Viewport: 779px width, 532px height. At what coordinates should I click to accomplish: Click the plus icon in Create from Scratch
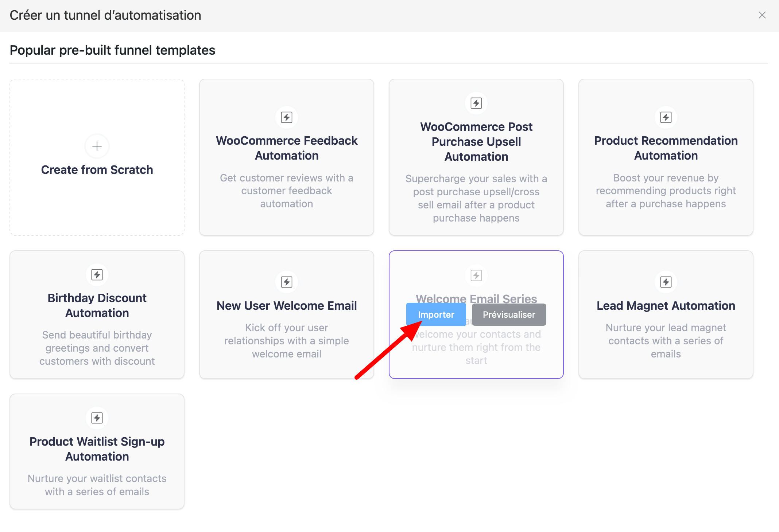97,146
